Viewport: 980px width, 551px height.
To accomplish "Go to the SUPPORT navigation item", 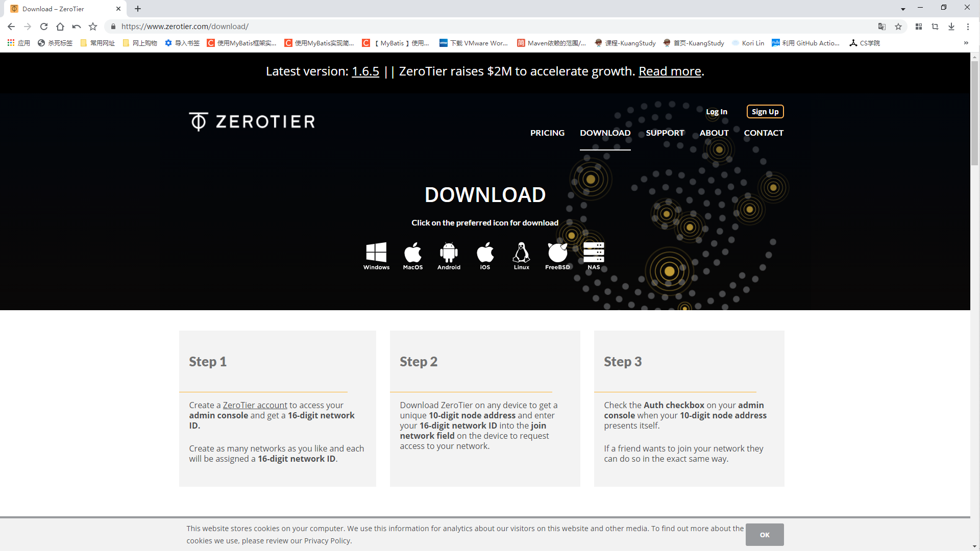I will [x=665, y=133].
